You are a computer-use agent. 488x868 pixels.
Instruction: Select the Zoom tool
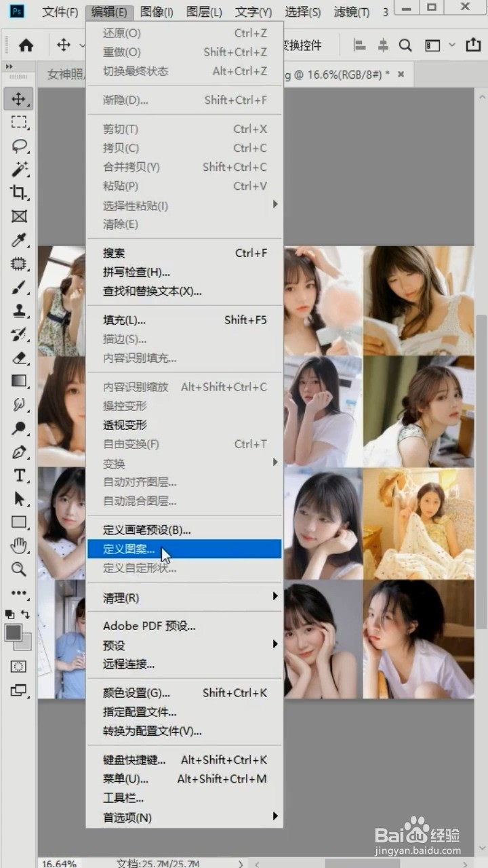(x=18, y=569)
